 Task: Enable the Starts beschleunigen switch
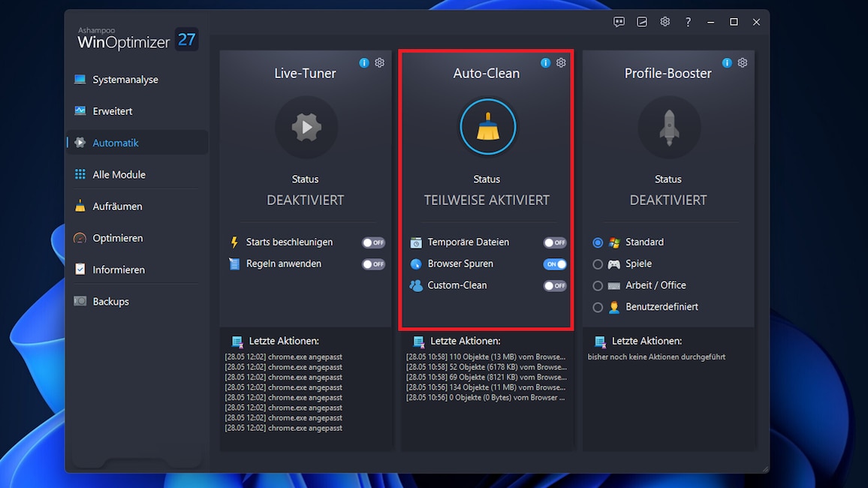[374, 242]
